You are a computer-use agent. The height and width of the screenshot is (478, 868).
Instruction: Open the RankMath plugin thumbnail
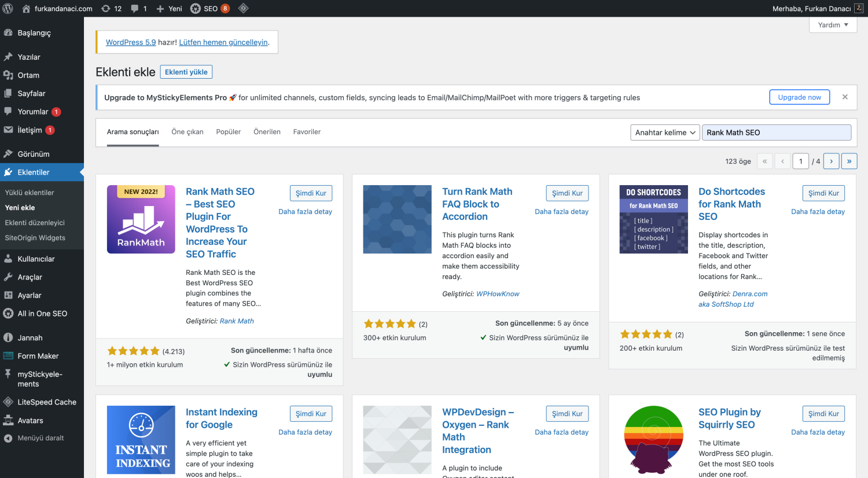coord(141,219)
